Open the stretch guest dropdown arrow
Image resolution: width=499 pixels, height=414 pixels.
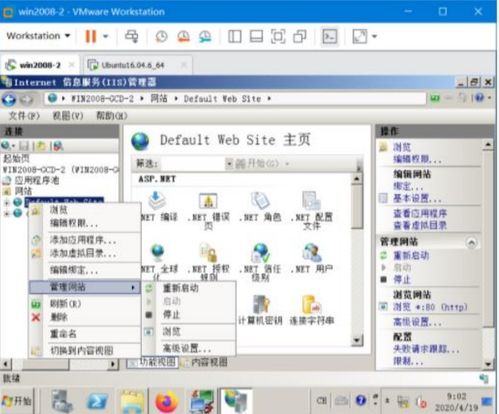(375, 36)
